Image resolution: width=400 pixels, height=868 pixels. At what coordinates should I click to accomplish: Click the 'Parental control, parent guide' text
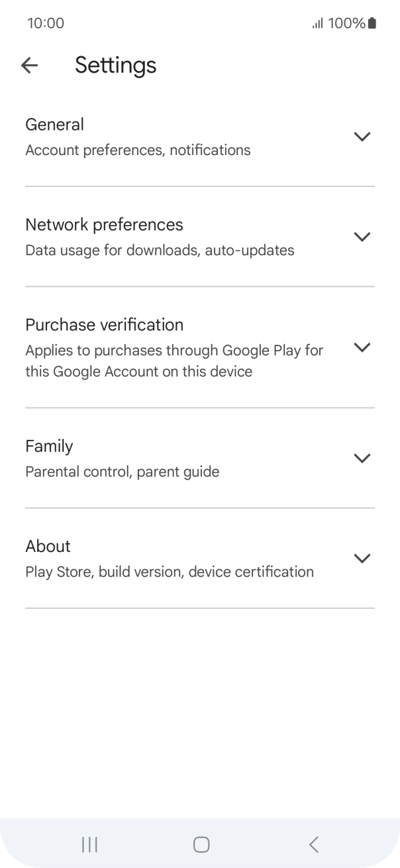pyautogui.click(x=123, y=472)
